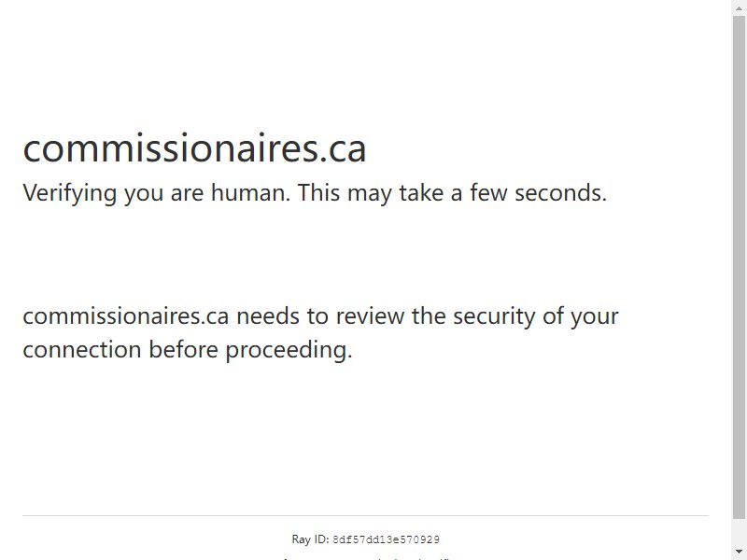Click the word 'proceeding' in the paragraph

[289, 351]
